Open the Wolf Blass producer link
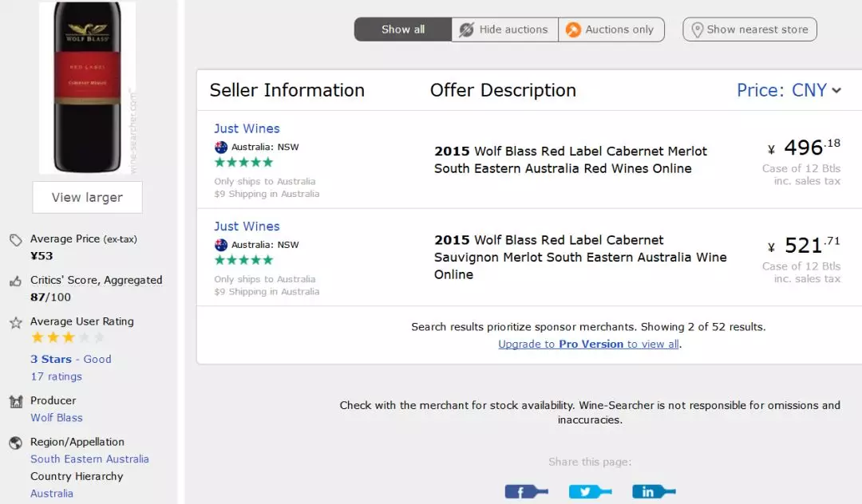This screenshot has width=862, height=504. tap(57, 418)
